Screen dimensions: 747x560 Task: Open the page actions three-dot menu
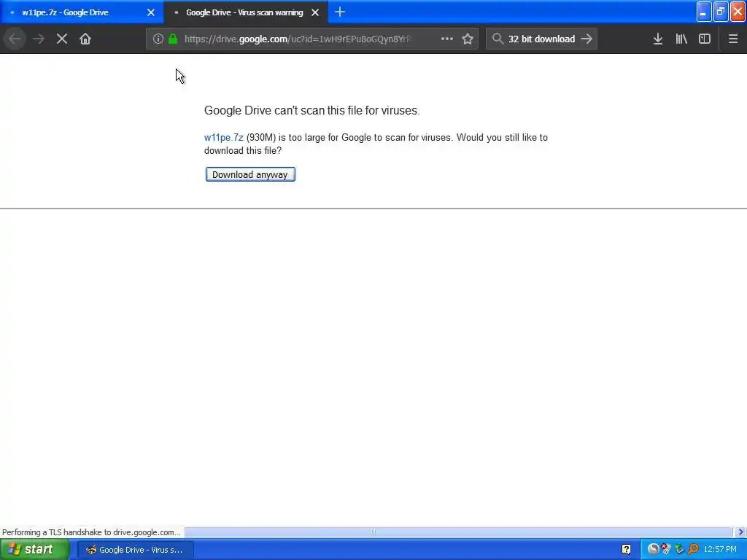[447, 39]
